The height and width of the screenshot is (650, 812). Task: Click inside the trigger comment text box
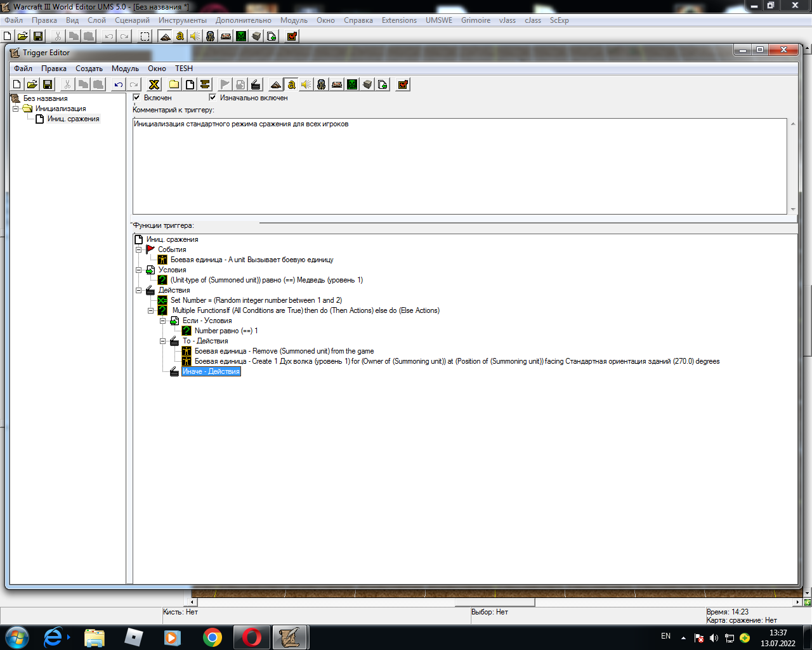pos(460,166)
